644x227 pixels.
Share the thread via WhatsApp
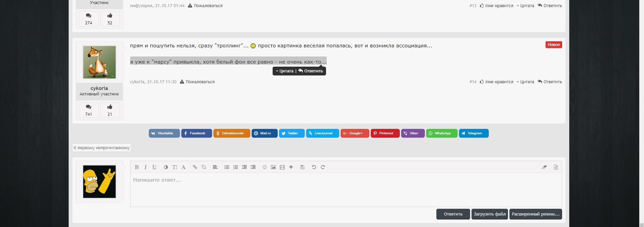(x=442, y=133)
